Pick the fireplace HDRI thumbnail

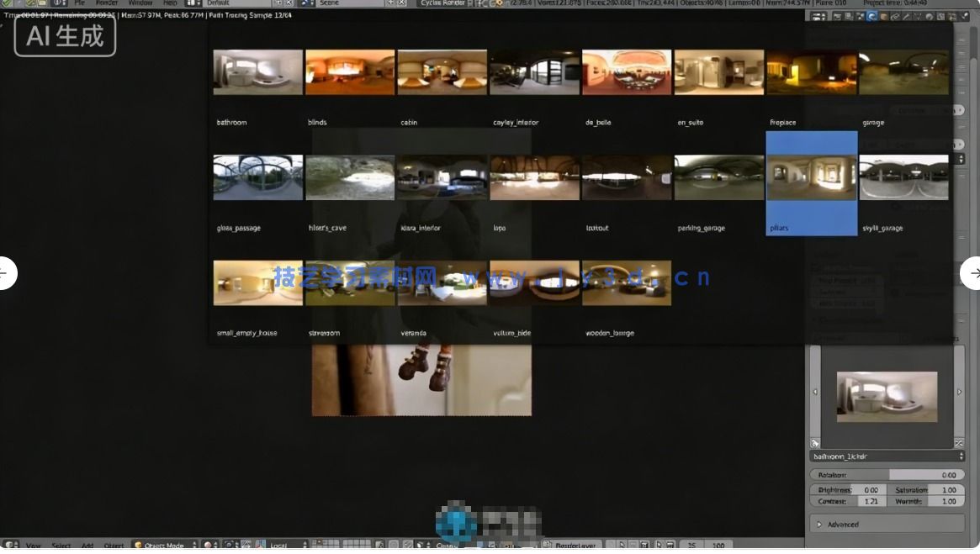[x=811, y=72]
